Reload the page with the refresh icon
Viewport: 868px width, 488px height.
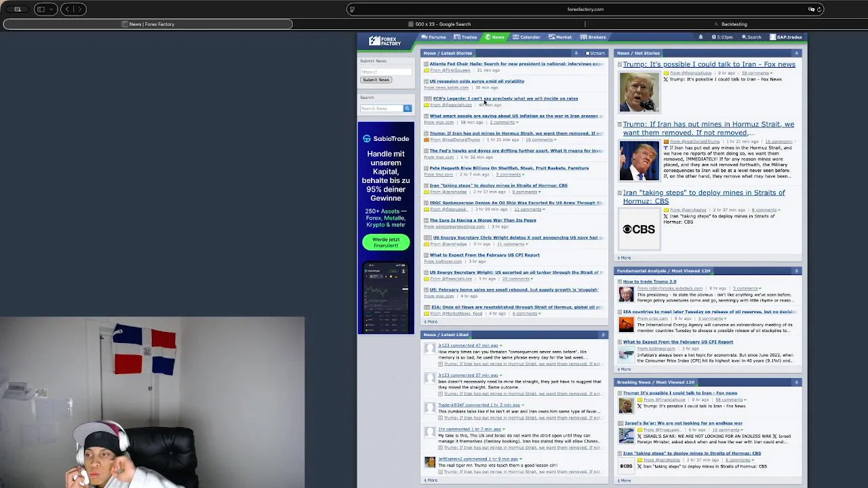point(819,9)
